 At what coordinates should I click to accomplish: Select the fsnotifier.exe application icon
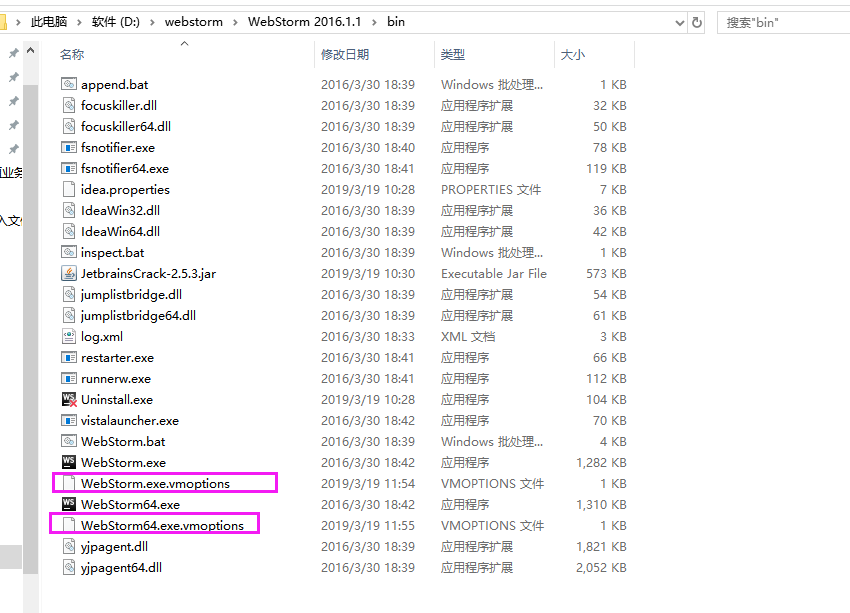69,147
